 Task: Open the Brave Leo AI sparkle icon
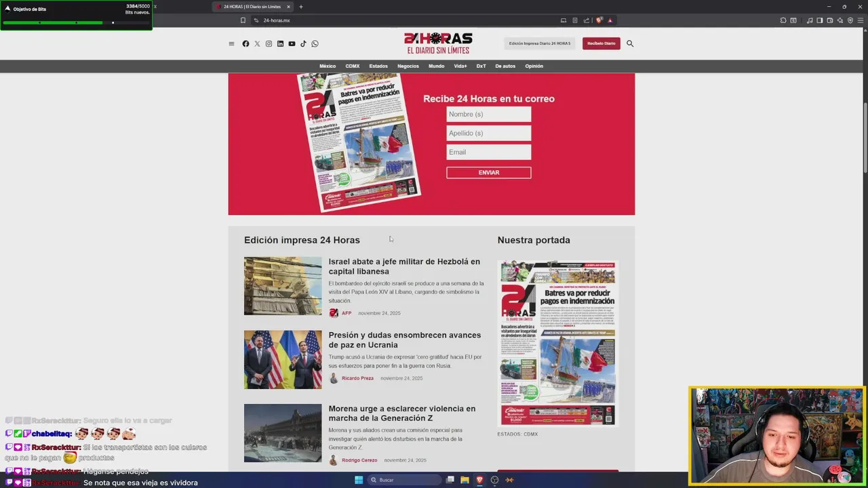coord(840,20)
